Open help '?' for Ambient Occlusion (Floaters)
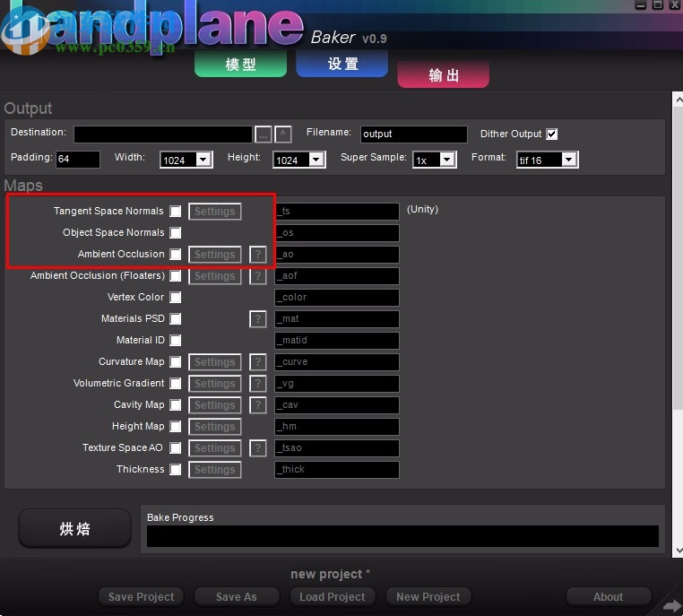683x616 pixels. 258,276
